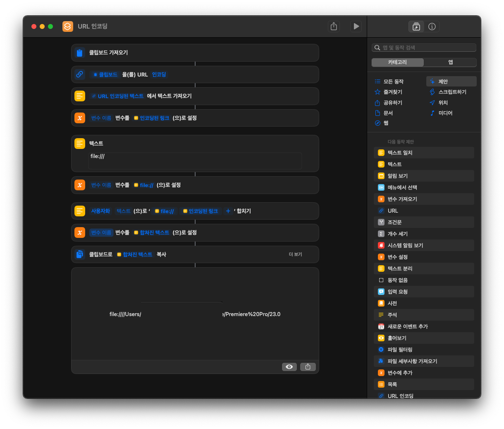The height and width of the screenshot is (429, 504).
Task: Select the 클립보드 가져오기 action icon
Action: 80,53
